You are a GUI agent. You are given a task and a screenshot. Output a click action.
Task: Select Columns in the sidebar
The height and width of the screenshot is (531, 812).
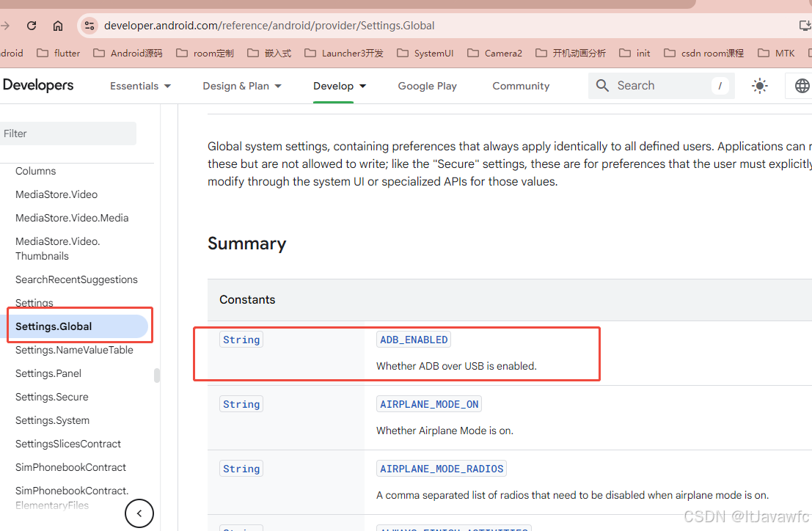click(36, 171)
